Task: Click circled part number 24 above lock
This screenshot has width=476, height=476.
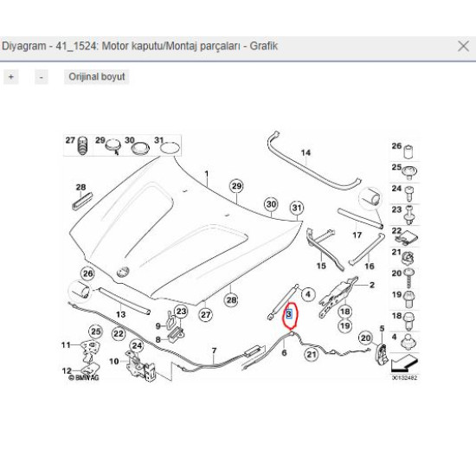Action: tap(137, 346)
